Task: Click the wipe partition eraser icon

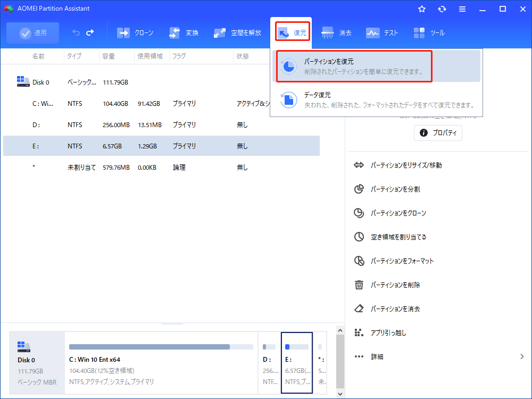Action: point(359,309)
